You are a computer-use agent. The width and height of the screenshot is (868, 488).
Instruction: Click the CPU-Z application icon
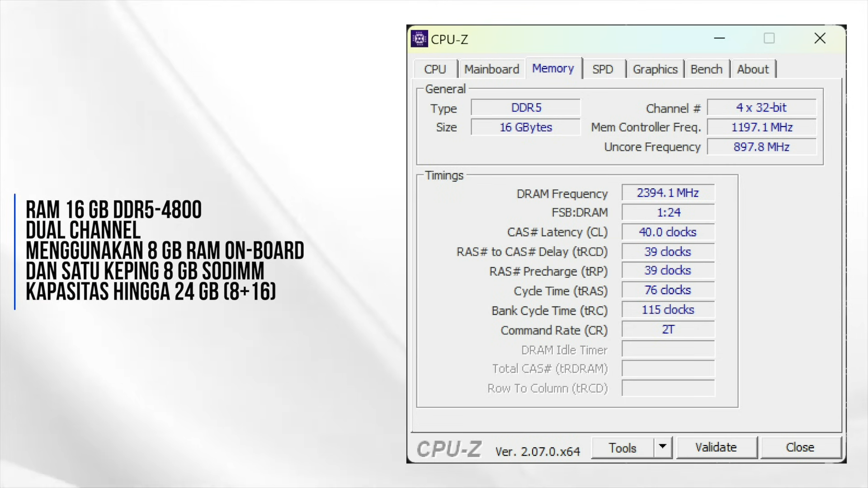click(420, 39)
